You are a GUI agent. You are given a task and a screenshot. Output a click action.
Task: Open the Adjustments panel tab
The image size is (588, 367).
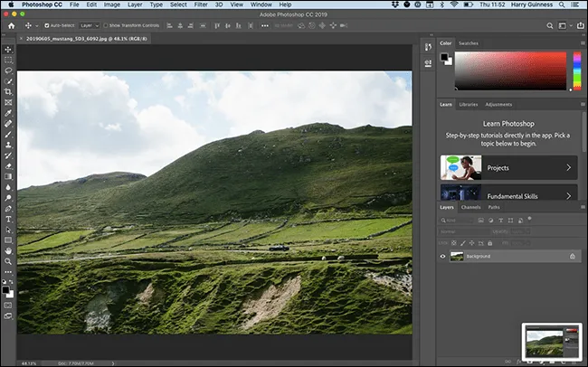tap(498, 105)
